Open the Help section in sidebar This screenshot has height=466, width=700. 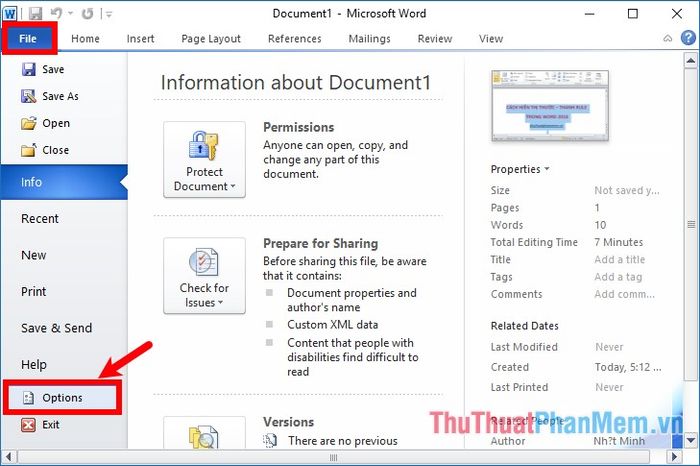point(64,365)
